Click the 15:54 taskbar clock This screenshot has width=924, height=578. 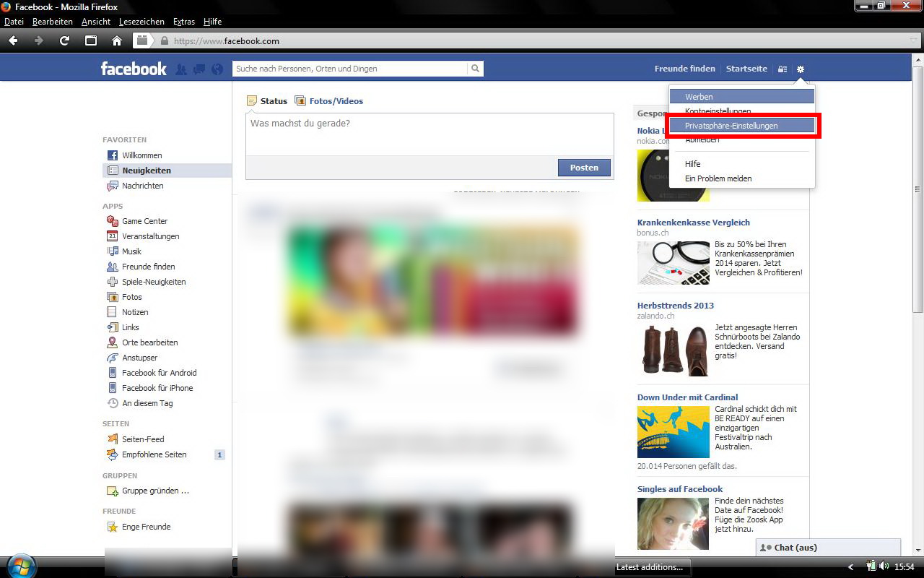(x=905, y=567)
